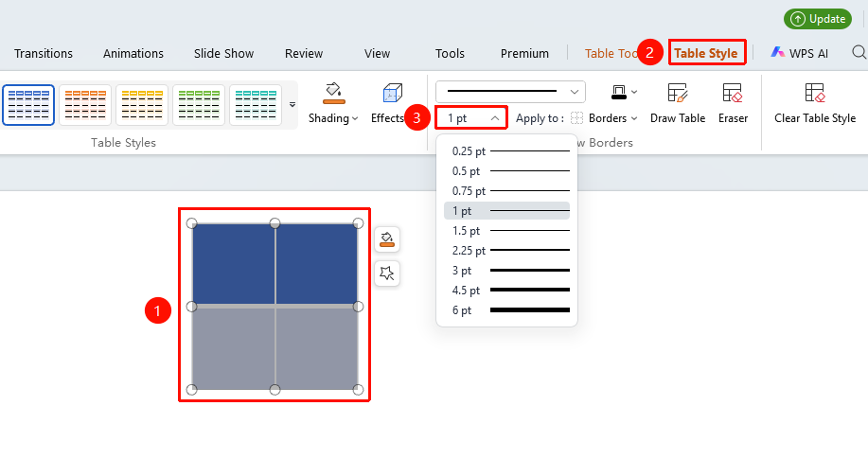The image size is (868, 459).
Task: Activate the Draw Table tool
Action: [x=678, y=103]
